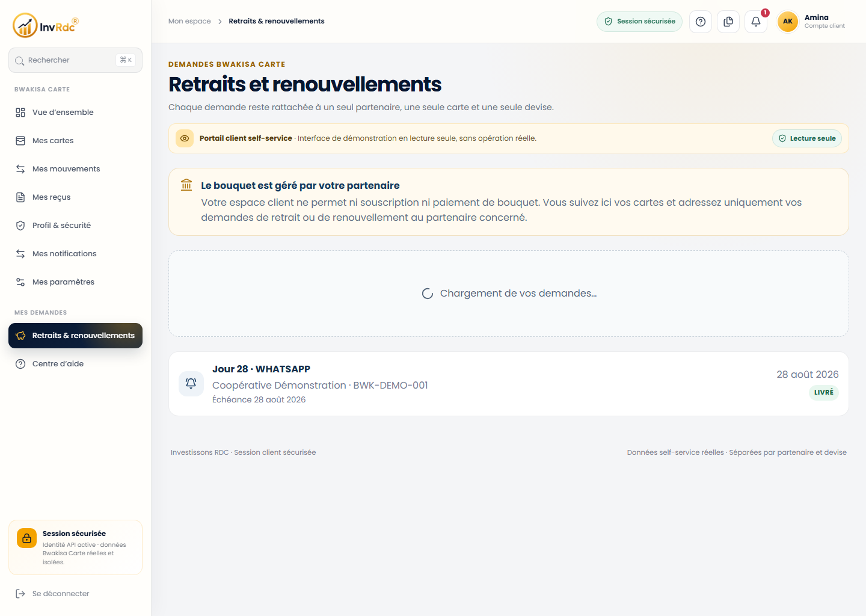Click the 28 août 2026 date

(808, 374)
